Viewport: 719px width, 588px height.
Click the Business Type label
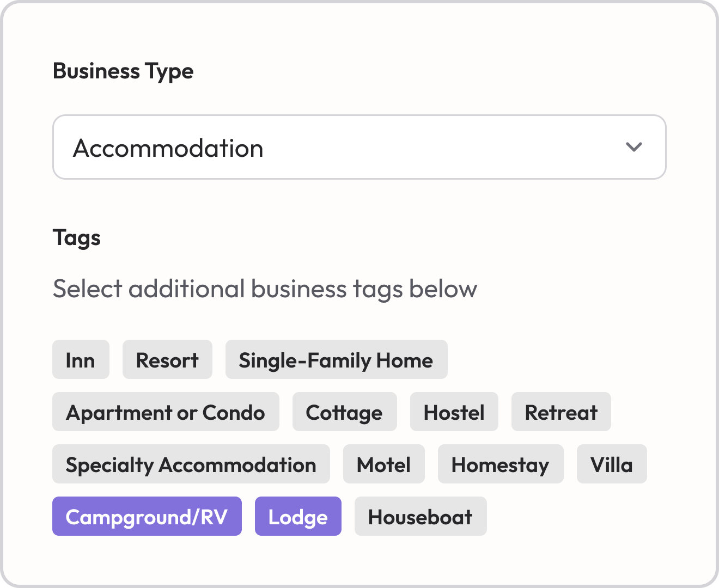pos(123,71)
